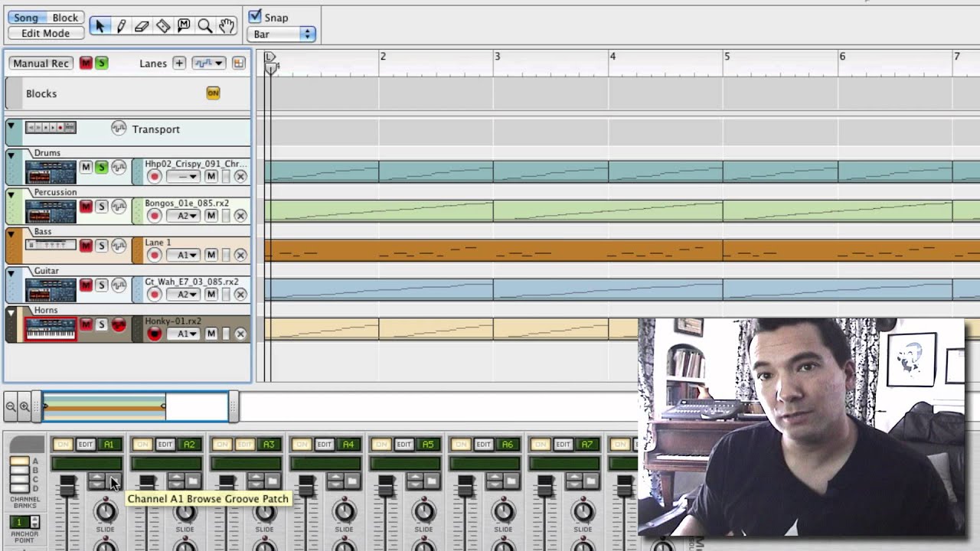Screen dimensions: 980x551
Task: Clear all mutes with M button
Action: [86, 64]
